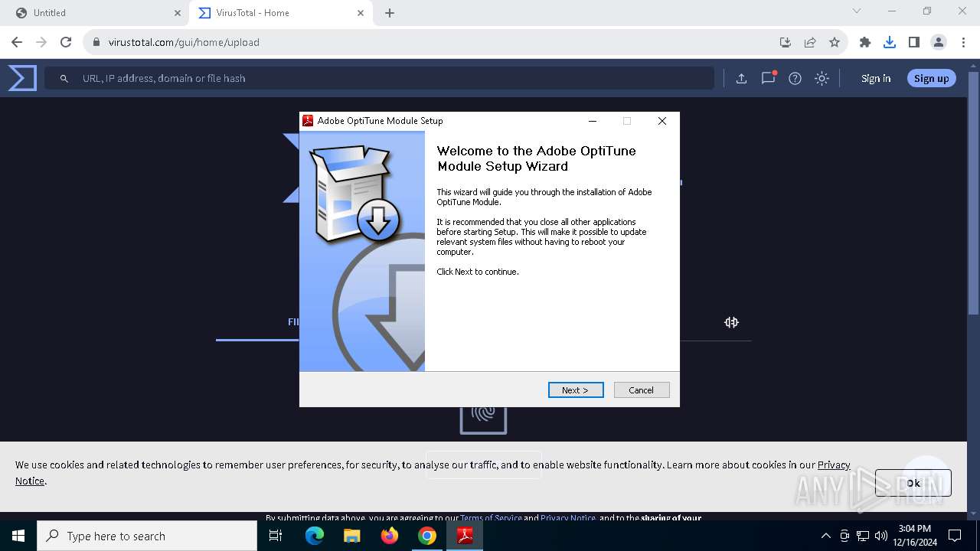Open the Chrome three-dot menu

tap(963, 42)
